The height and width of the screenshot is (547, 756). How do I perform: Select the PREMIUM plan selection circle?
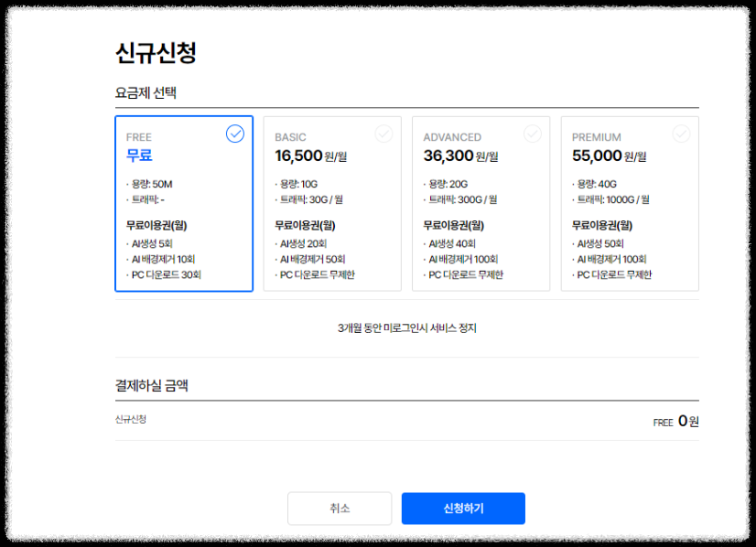click(681, 134)
